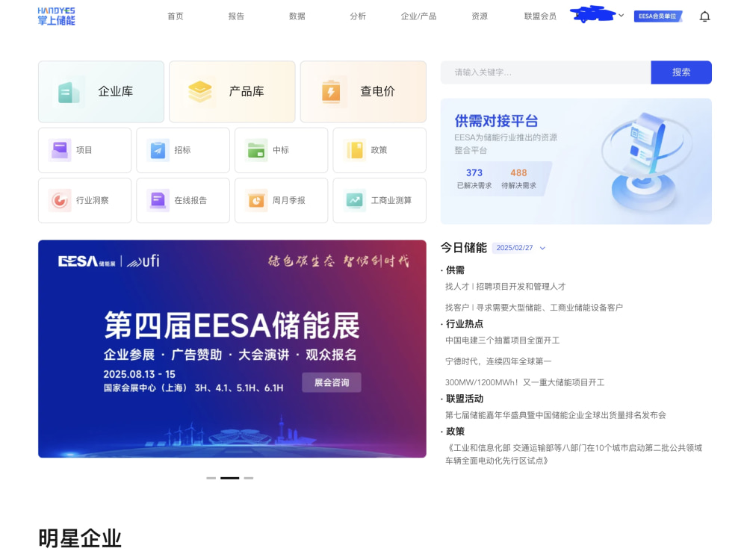Open the 报告 menu
This screenshot has height=560, width=747.
click(x=236, y=16)
